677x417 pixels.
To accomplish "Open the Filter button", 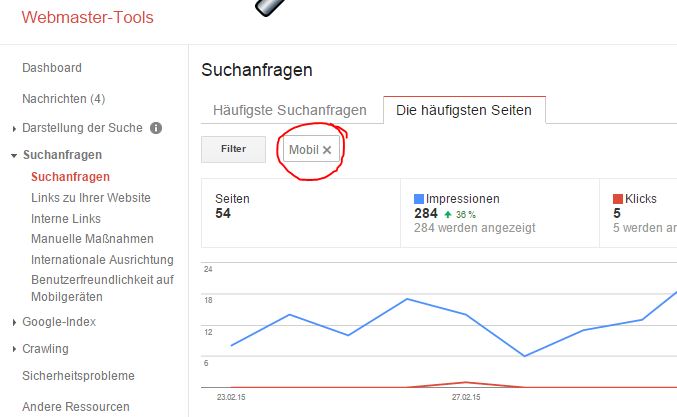I will coord(233,149).
